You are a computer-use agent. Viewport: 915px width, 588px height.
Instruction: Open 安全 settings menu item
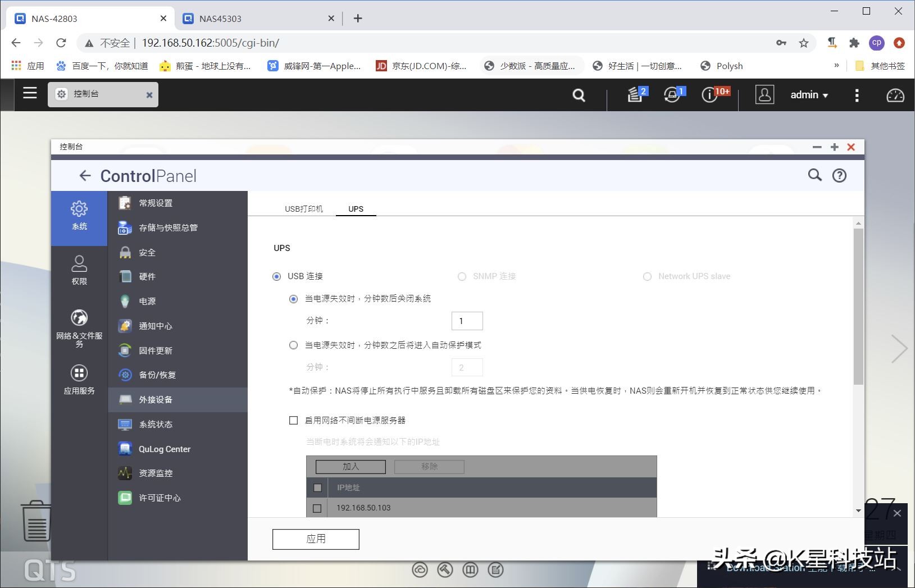[177, 252]
